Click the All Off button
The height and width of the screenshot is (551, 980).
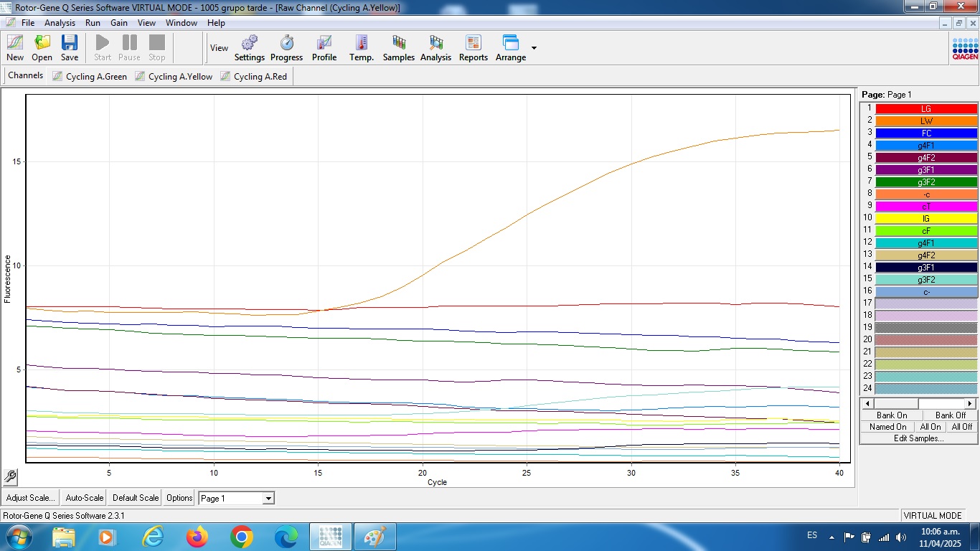coord(962,427)
